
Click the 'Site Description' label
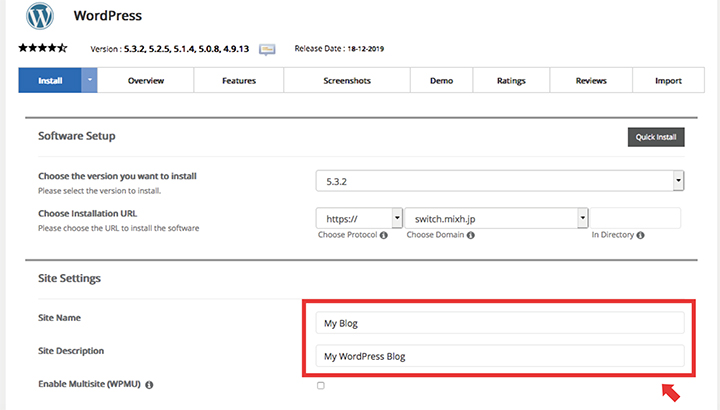[71, 351]
